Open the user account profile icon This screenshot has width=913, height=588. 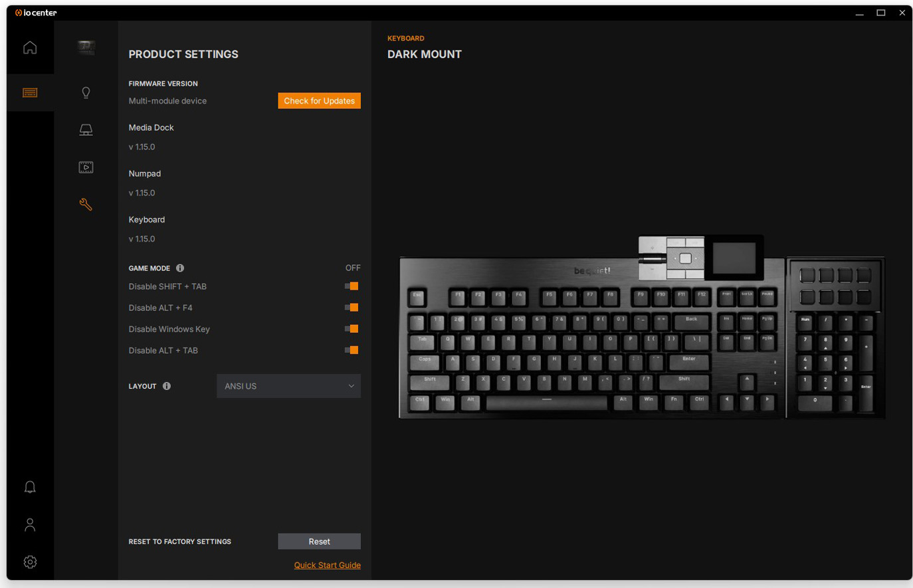[30, 525]
